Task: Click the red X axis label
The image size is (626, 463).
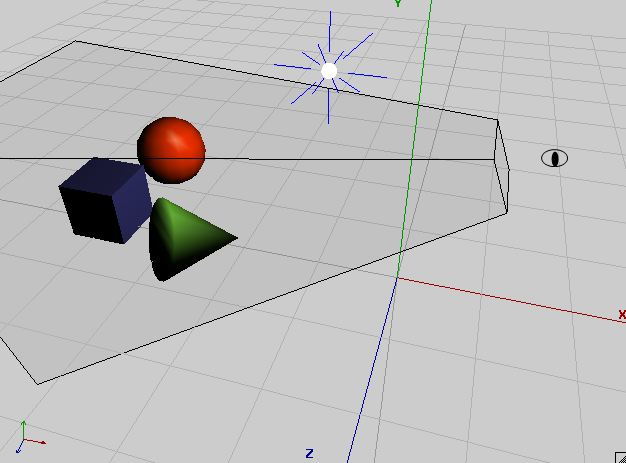Action: (622, 315)
